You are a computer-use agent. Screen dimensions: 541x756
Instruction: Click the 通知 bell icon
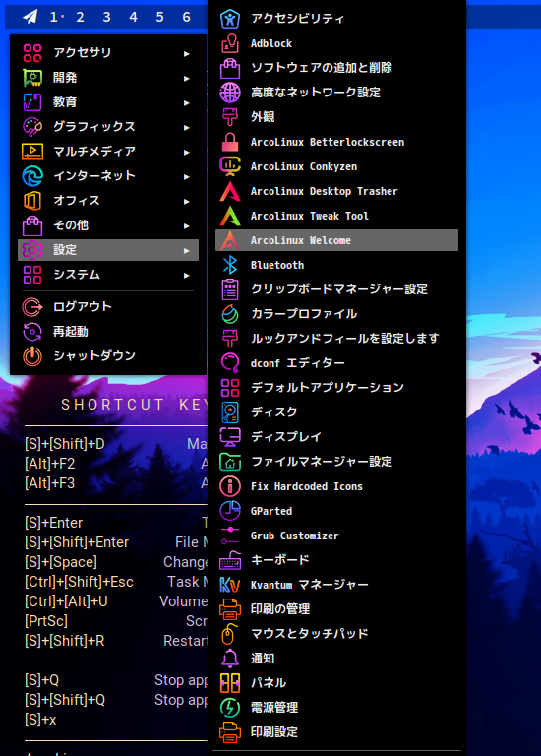click(230, 659)
